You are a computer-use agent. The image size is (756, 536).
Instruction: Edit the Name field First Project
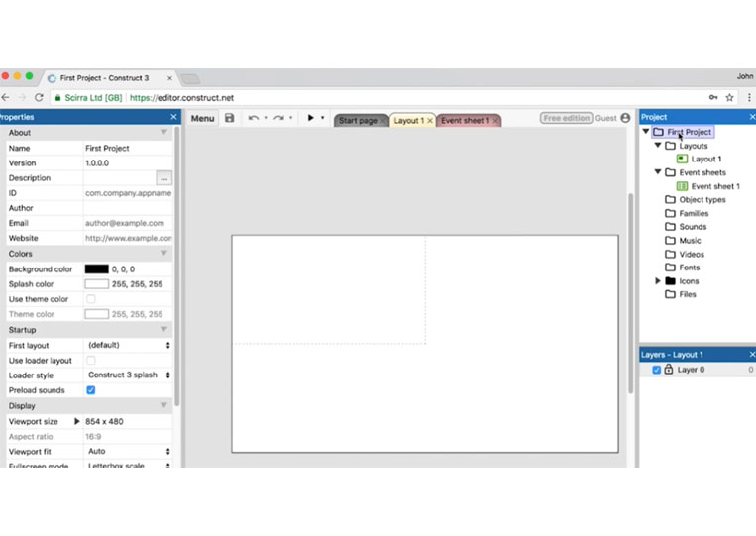pos(128,148)
